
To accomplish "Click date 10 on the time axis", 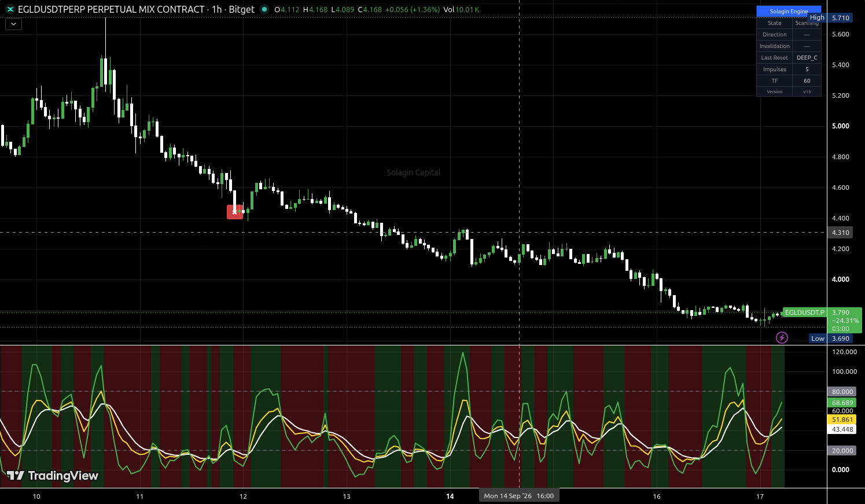I will pos(36,496).
